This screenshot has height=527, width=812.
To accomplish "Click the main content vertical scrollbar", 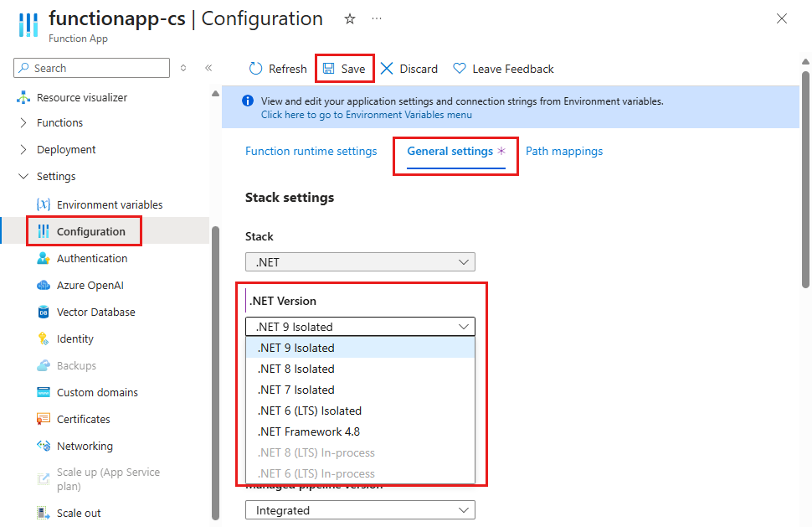I will tap(805, 178).
